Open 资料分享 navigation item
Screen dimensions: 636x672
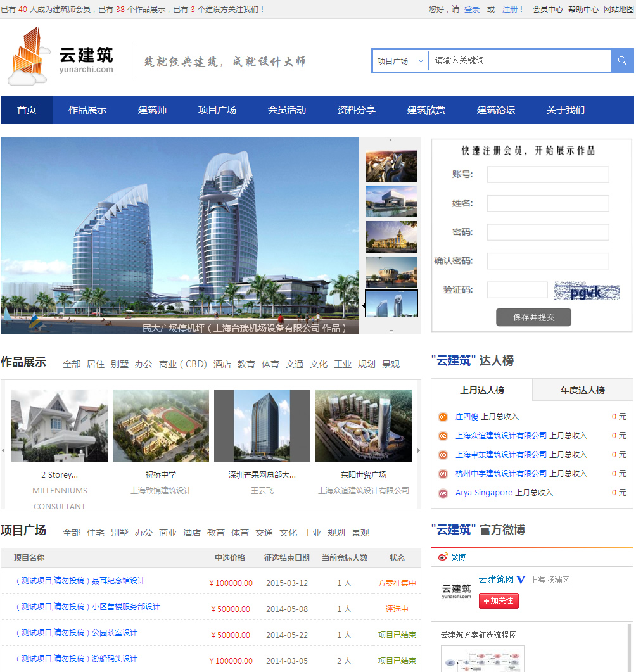357,110
